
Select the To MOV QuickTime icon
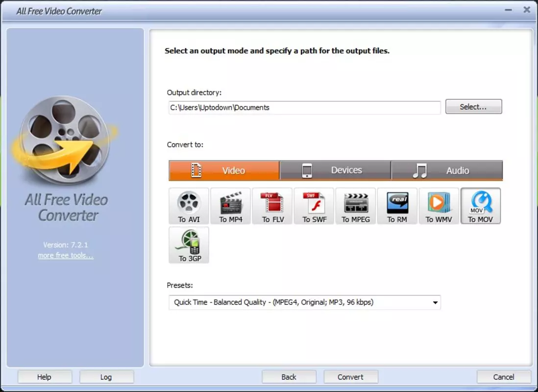click(x=481, y=206)
